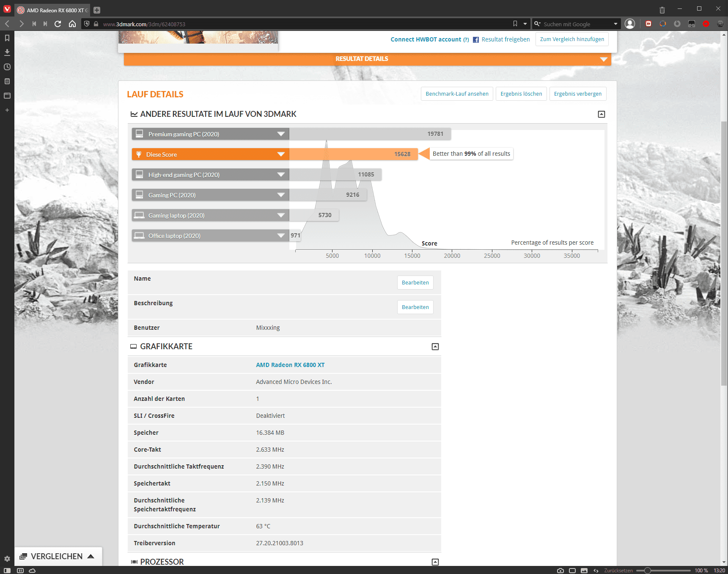
Task: Click the multicolor circle extension icon
Action: click(x=663, y=24)
